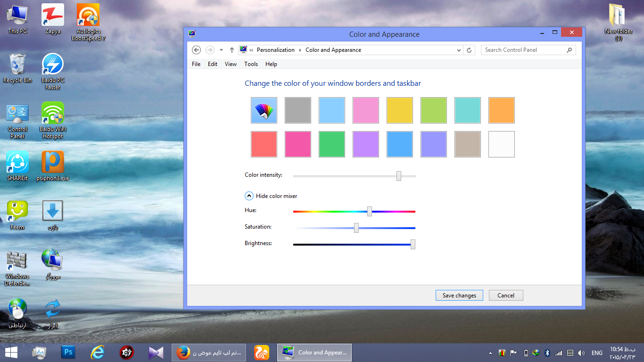Open Internet Explorer from the taskbar
Screen dimensions: 644x362
point(98,352)
